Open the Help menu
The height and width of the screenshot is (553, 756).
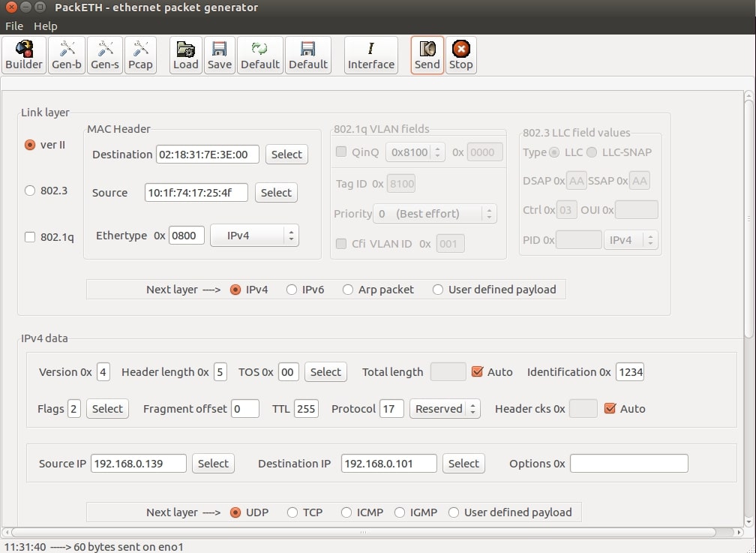[45, 26]
